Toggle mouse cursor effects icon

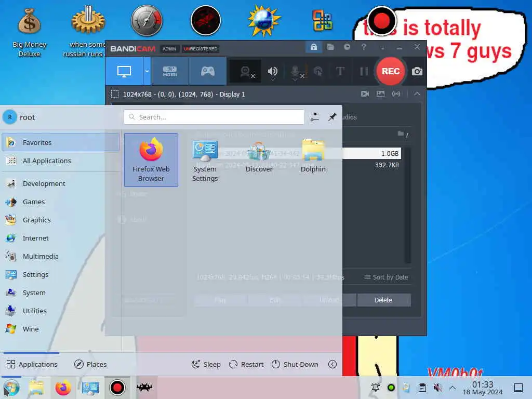[x=318, y=71]
